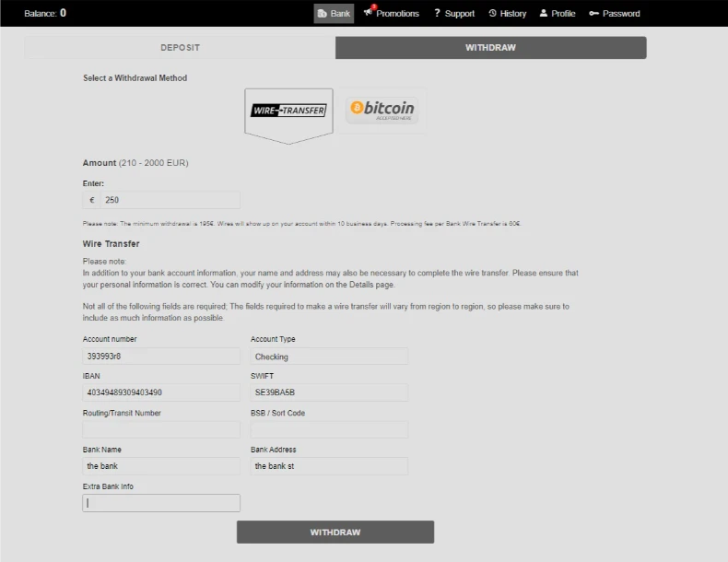Open the Bank section in the top navigation
The height and width of the screenshot is (562, 728).
click(x=334, y=14)
